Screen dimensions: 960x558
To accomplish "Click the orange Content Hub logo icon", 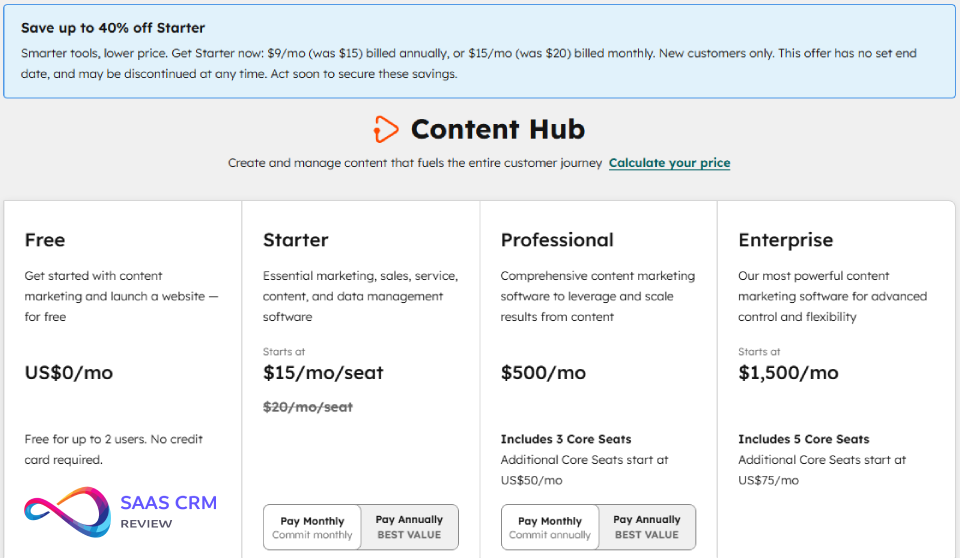I will pos(385,129).
